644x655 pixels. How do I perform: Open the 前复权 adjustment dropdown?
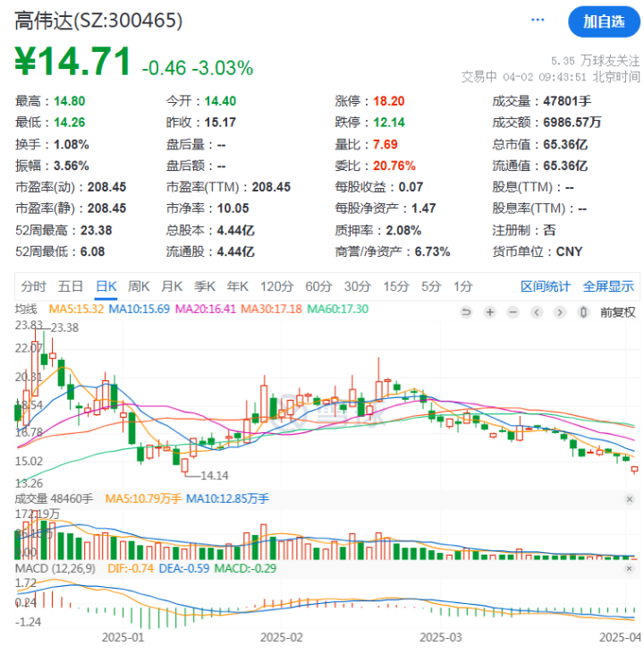[x=618, y=312]
